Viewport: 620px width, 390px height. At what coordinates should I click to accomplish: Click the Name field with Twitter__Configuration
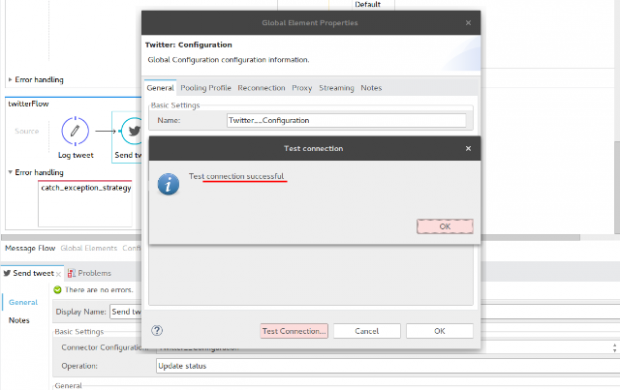point(346,120)
